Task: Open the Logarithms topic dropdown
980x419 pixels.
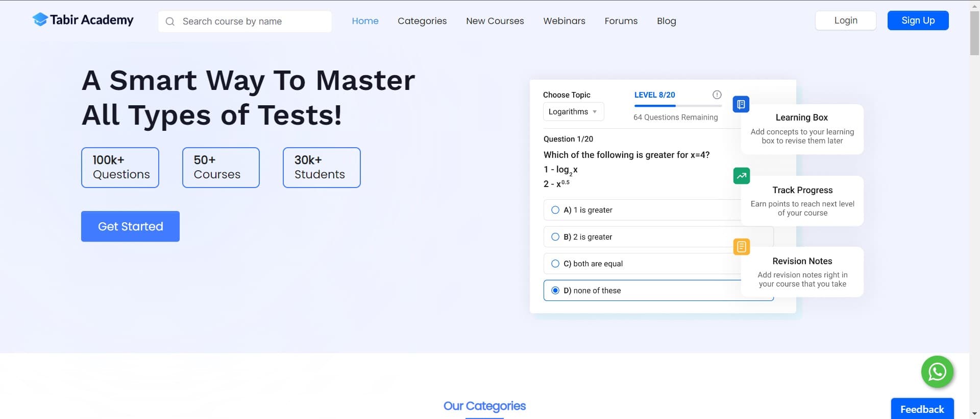Action: coord(573,112)
